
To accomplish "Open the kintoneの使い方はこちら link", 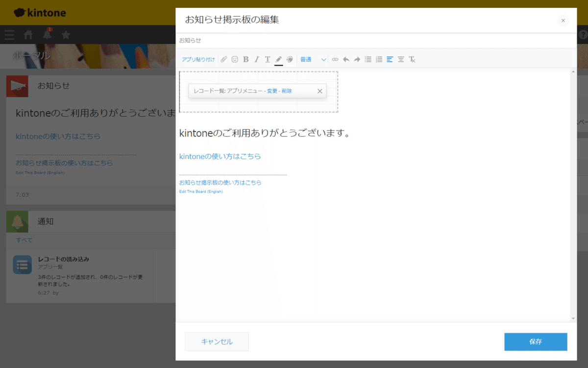I will pos(220,156).
